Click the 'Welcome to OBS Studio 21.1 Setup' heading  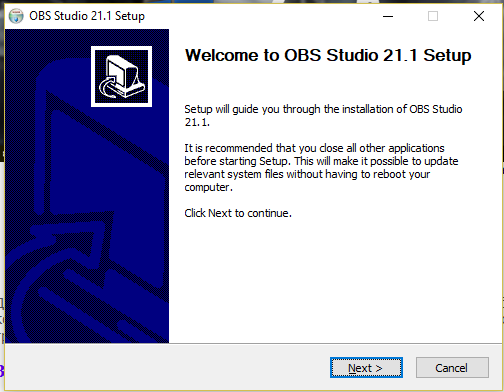point(328,55)
